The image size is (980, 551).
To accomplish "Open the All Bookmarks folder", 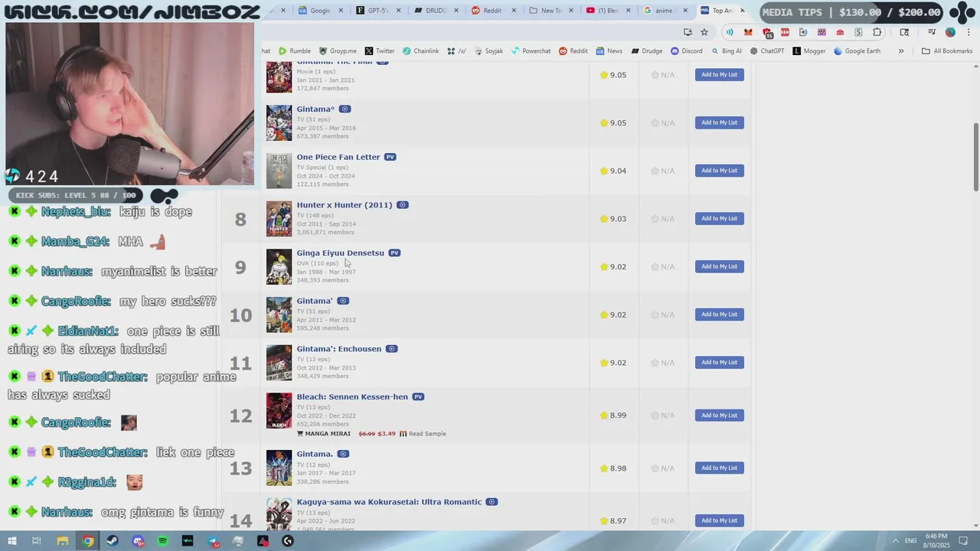I will [x=947, y=51].
